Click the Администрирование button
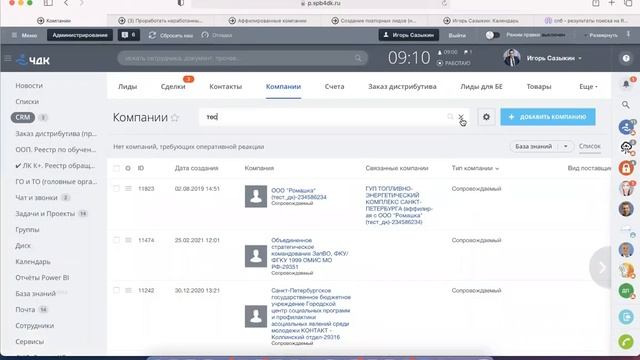The width and height of the screenshot is (640, 360). [80, 35]
